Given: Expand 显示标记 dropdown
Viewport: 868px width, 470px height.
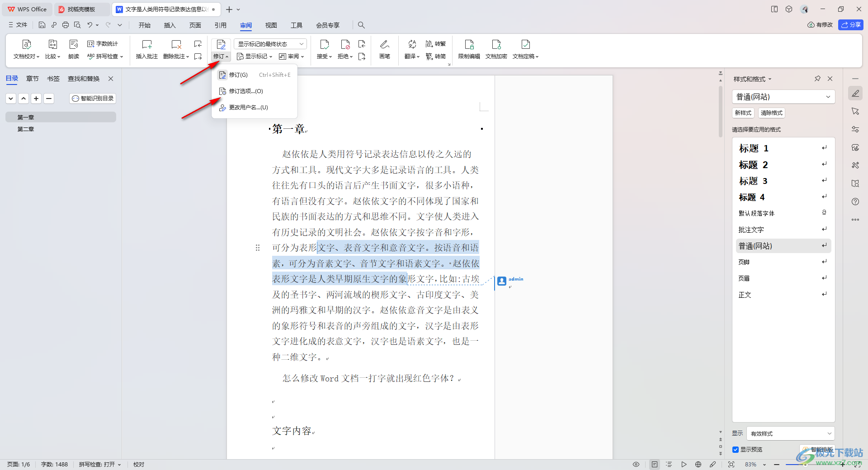Looking at the screenshot, I should click(x=255, y=56).
